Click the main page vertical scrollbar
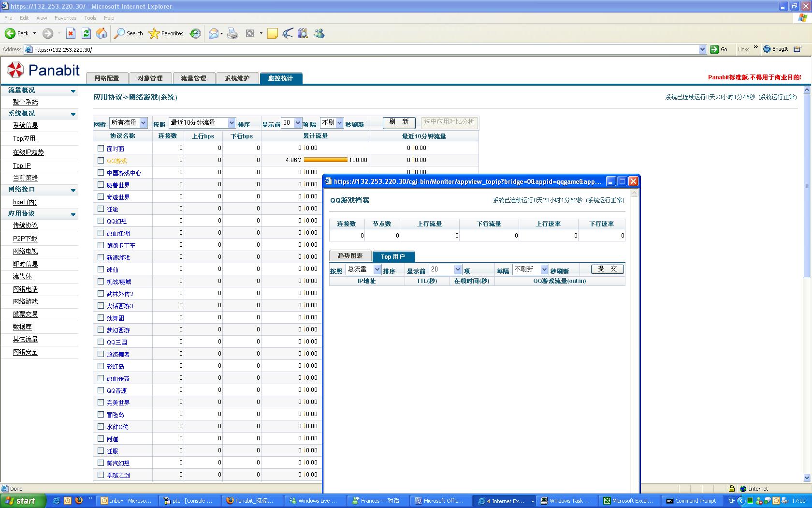 (807, 284)
